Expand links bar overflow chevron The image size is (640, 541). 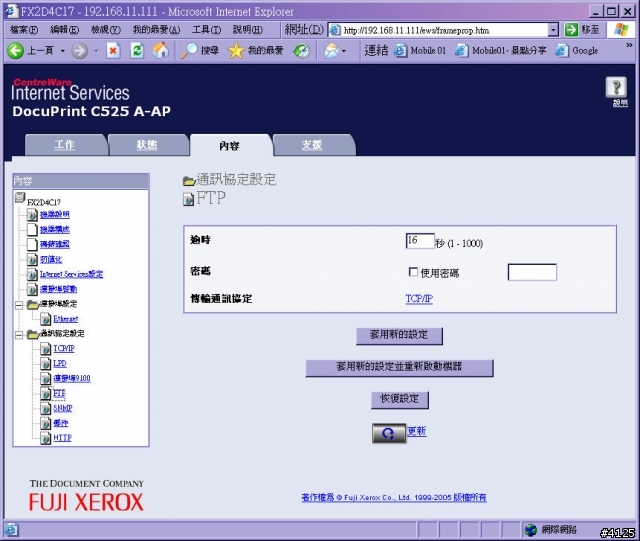pos(629,45)
